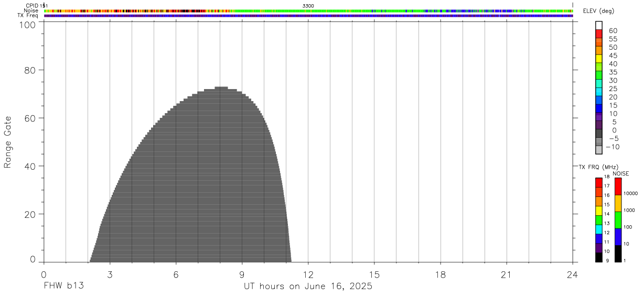
Task: Click the 'Range Gate' y-axis label
Action: 8,142
